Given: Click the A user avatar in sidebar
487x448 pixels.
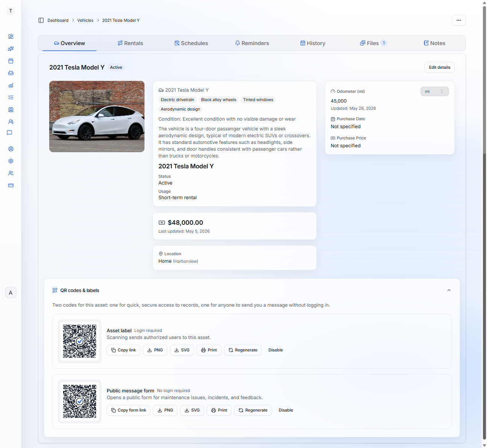Looking at the screenshot, I should [x=11, y=293].
